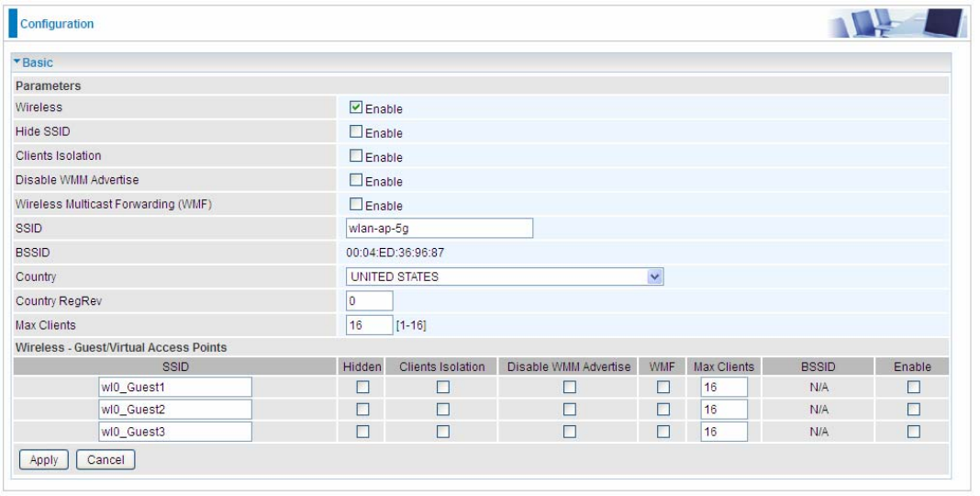Check Disable WMM Advertise for wl0_Guest1
Image resolution: width=980 pixels, height=496 pixels.
[570, 388]
